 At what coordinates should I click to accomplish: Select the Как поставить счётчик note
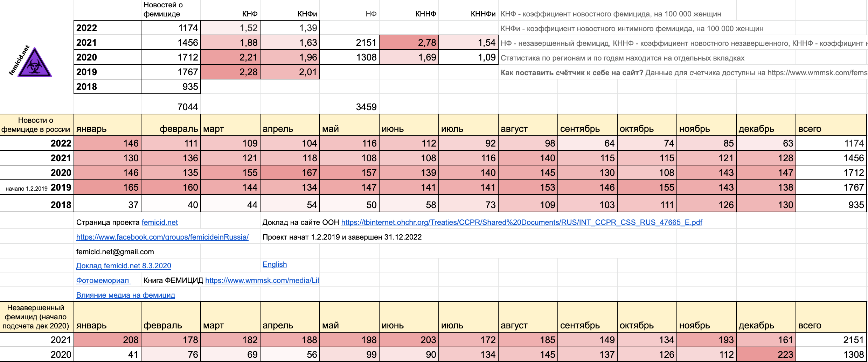pyautogui.click(x=684, y=73)
